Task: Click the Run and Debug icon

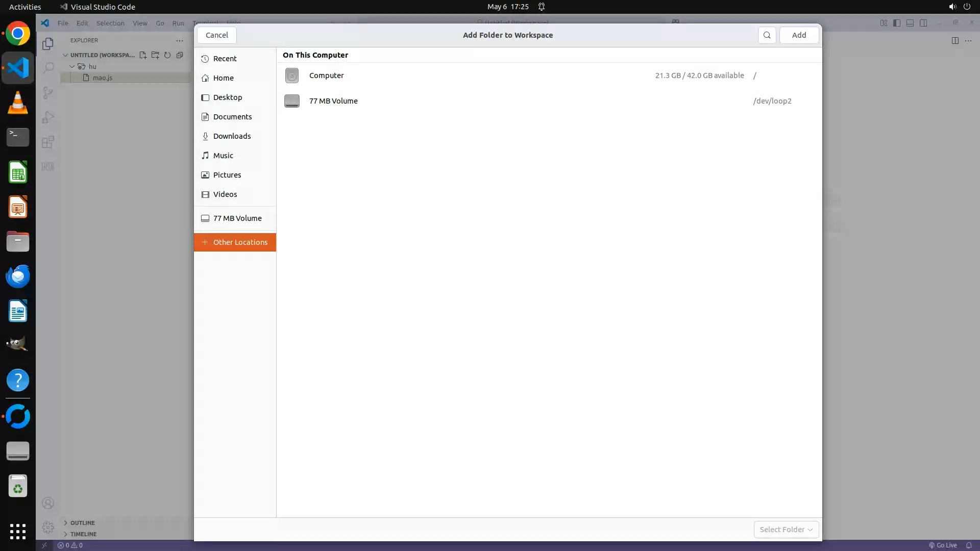Action: tap(48, 117)
